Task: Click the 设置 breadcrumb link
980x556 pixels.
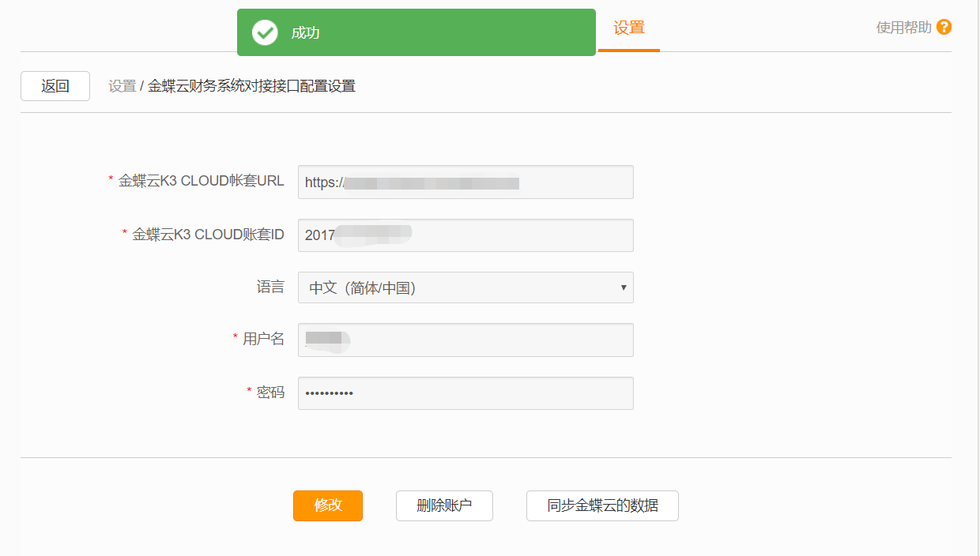Action: (x=122, y=86)
